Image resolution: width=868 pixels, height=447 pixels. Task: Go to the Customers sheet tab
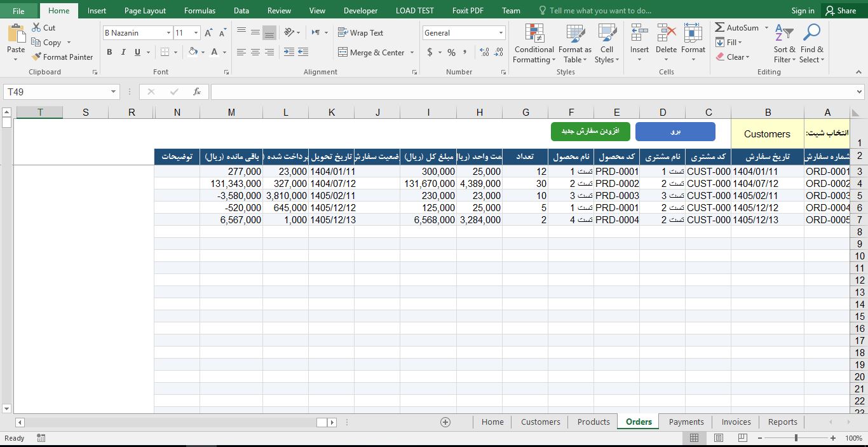541,422
